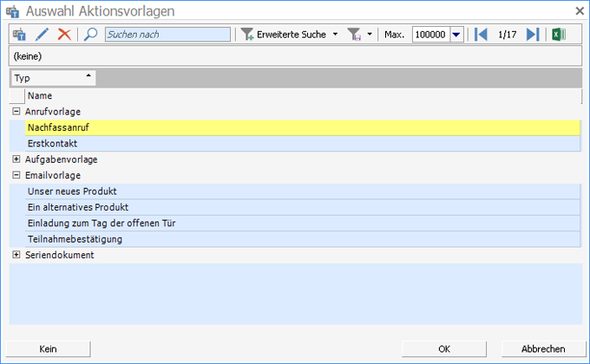Click the magnifying glass search icon
Image resolution: width=590 pixels, height=364 pixels.
[90, 35]
